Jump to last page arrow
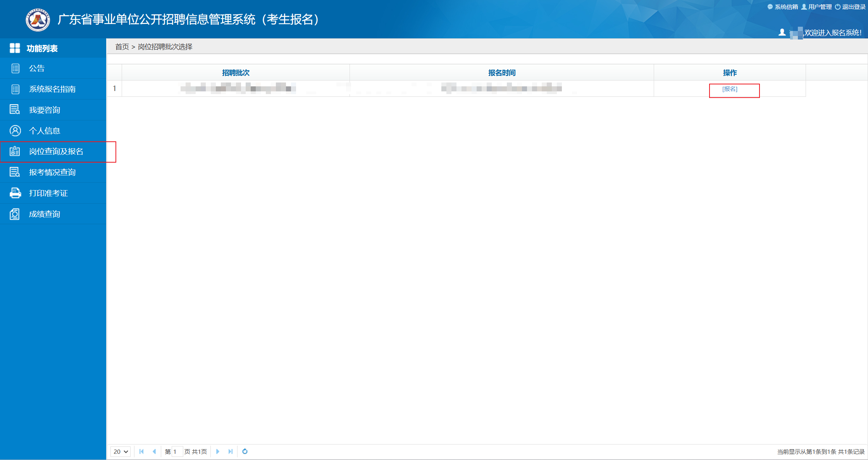The height and width of the screenshot is (460, 868). pyautogui.click(x=231, y=451)
